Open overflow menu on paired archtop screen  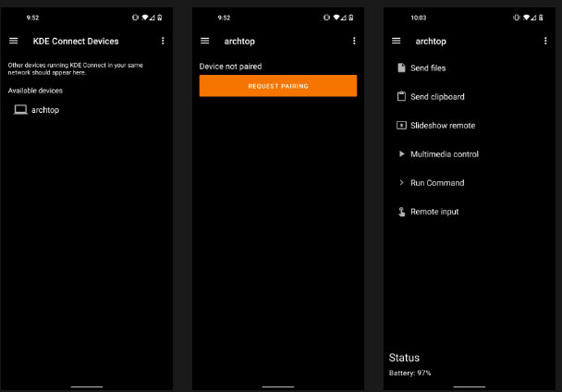click(x=545, y=41)
